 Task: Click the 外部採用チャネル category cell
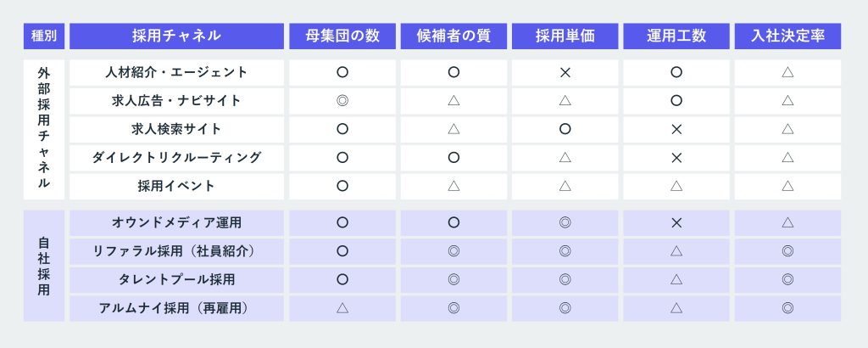[44, 129]
